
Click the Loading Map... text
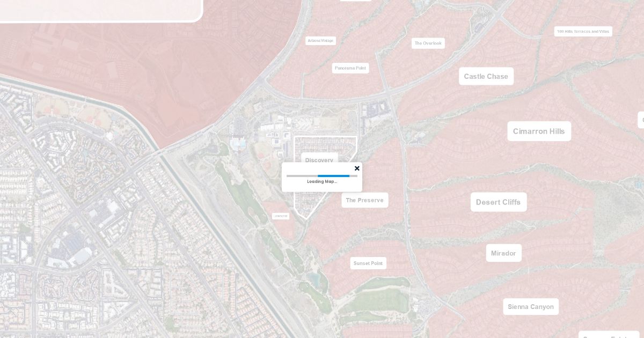tap(322, 181)
